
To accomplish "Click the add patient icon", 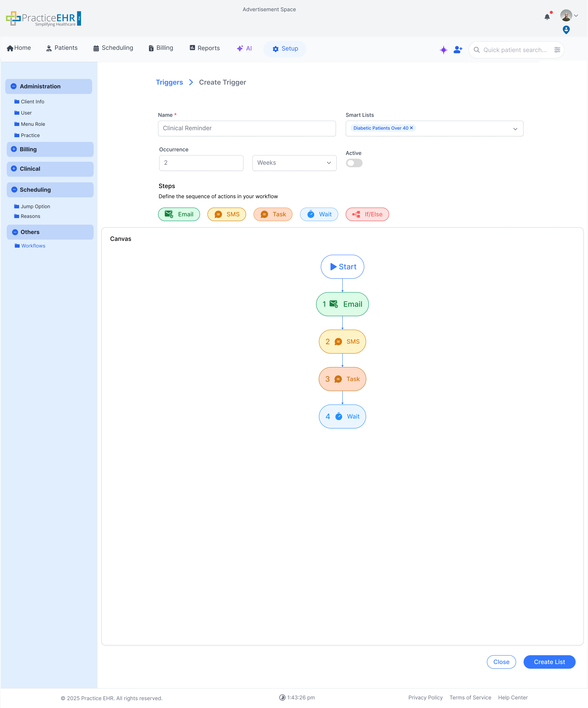I will (458, 50).
